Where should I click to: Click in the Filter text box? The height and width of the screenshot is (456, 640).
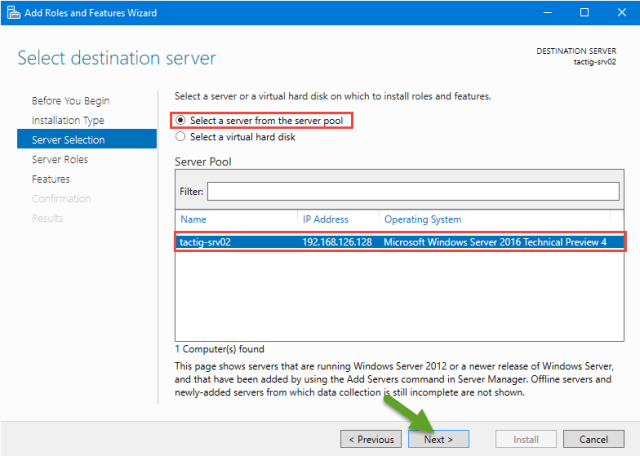tap(413, 191)
